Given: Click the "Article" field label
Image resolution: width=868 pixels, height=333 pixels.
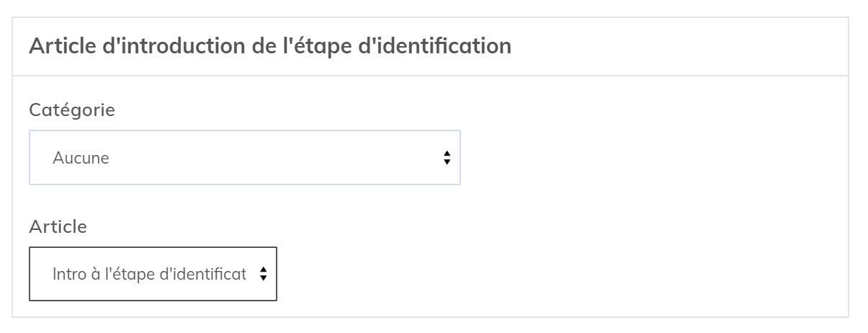Looking at the screenshot, I should [58, 226].
